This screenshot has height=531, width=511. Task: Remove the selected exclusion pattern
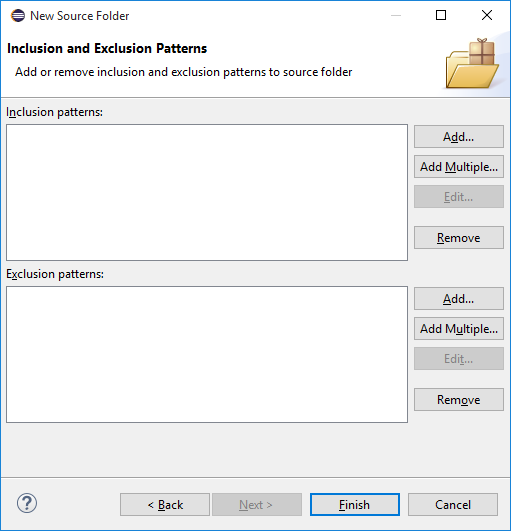click(x=459, y=400)
